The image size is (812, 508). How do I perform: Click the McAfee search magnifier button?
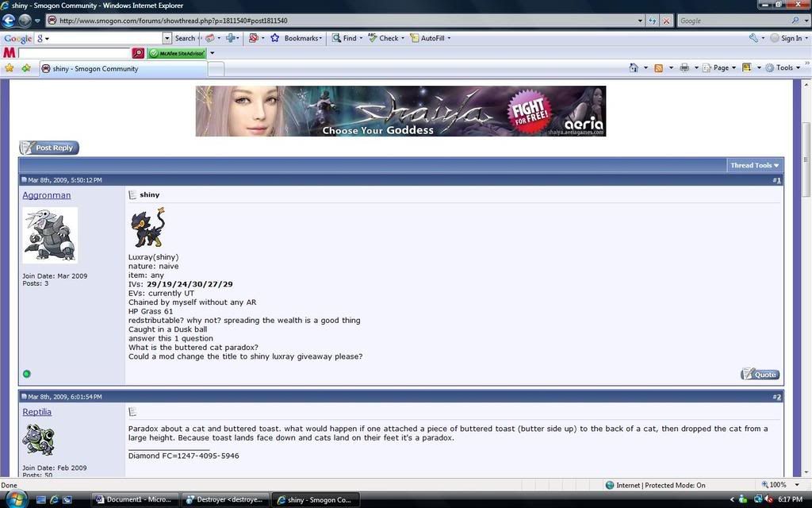[138, 53]
